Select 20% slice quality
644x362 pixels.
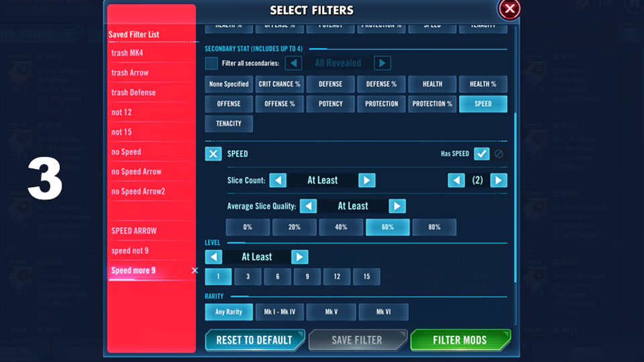click(294, 227)
